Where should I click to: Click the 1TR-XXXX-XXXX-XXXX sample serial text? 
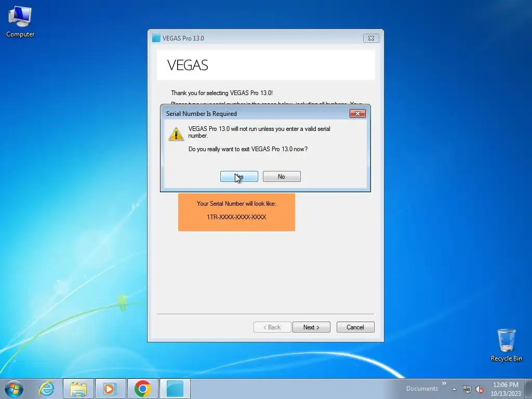[x=236, y=217]
